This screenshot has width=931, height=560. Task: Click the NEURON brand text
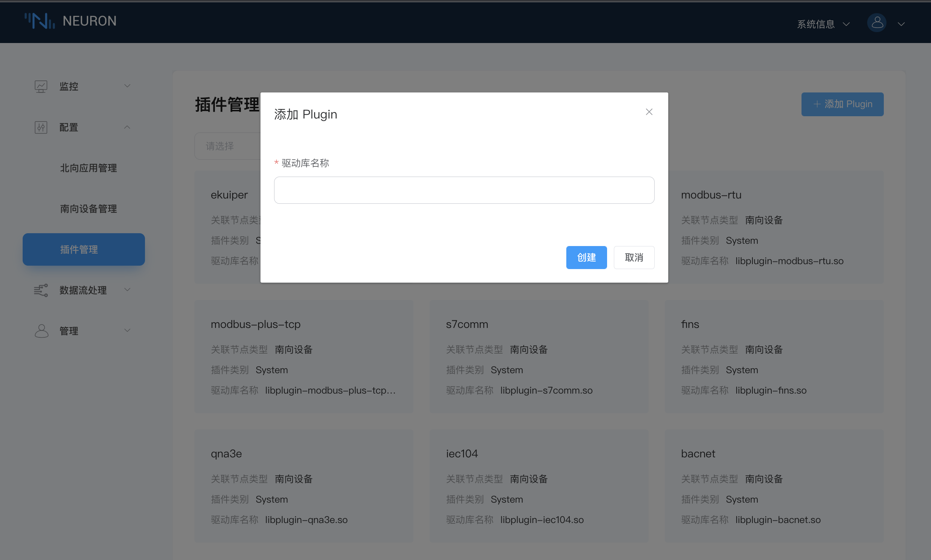pyautogui.click(x=89, y=21)
